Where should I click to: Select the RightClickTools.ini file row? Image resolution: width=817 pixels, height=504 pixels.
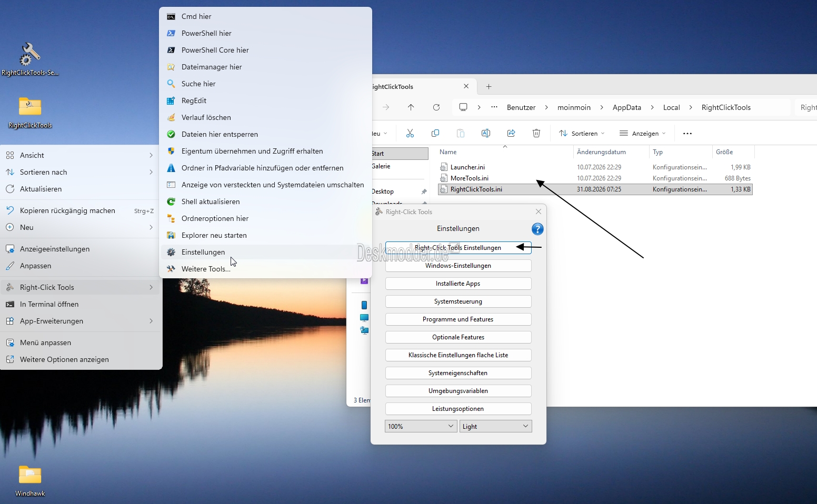pyautogui.click(x=595, y=189)
